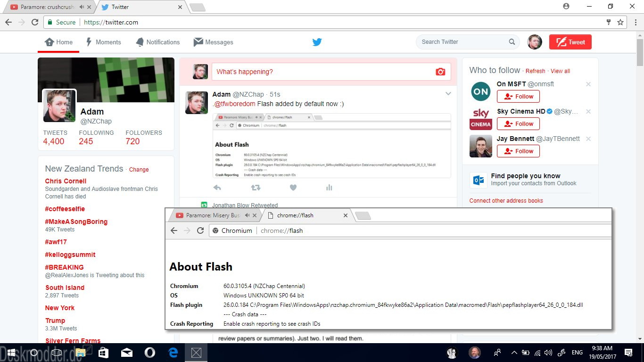Image resolution: width=644 pixels, height=362 pixels.
Task: Reply to Adam's tweet with the arrow icon
Action: 217,188
